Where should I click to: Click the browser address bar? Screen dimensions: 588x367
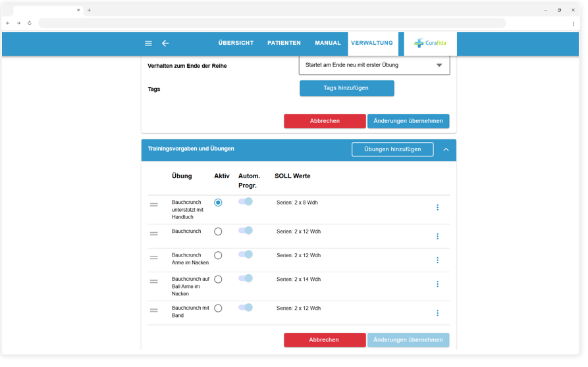click(272, 23)
